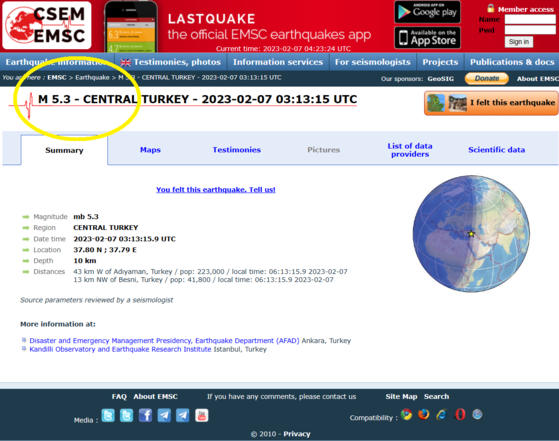Screen dimensions: 559x441
Task: Click the Sign in button
Action: coord(519,42)
